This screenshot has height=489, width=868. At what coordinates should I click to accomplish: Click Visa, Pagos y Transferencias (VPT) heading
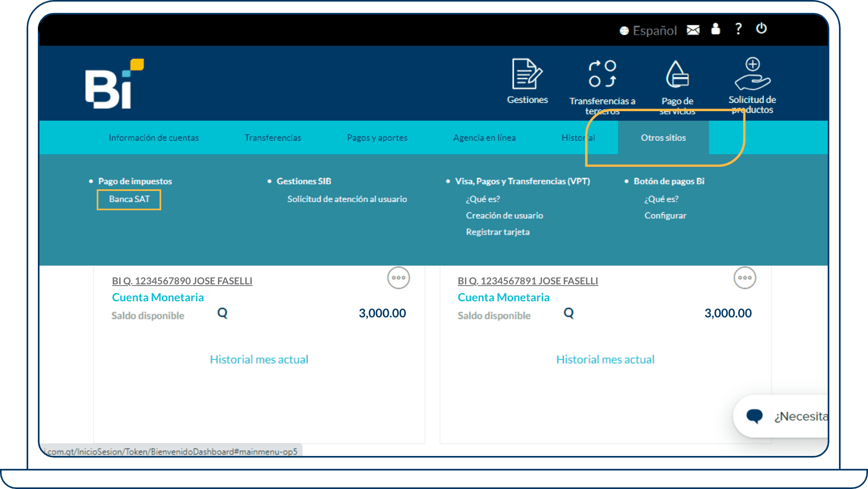click(x=522, y=182)
